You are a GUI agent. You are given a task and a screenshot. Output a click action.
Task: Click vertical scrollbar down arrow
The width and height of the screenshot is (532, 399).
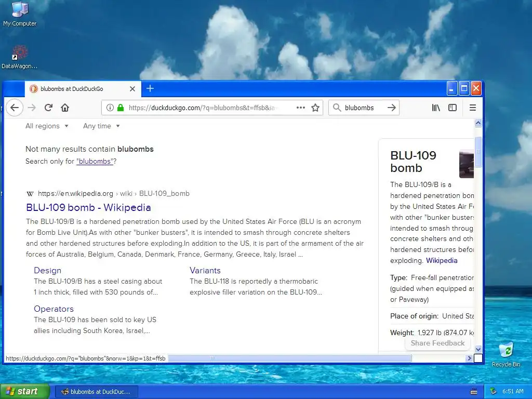click(x=478, y=349)
